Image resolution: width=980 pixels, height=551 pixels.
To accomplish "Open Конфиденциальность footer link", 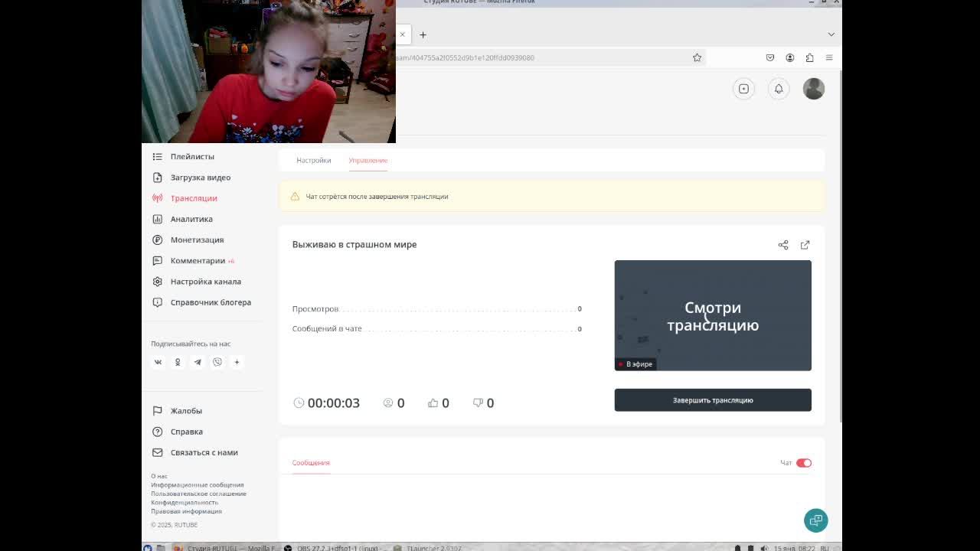I will coord(185,502).
